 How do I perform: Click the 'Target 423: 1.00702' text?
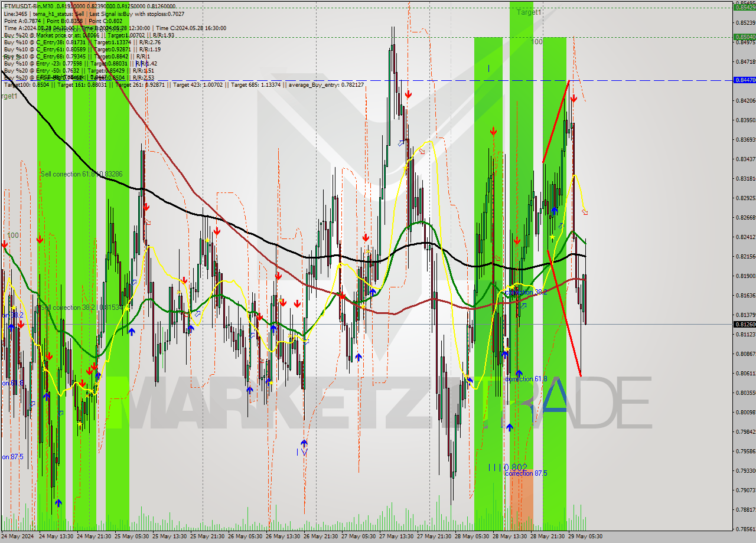(x=198, y=85)
